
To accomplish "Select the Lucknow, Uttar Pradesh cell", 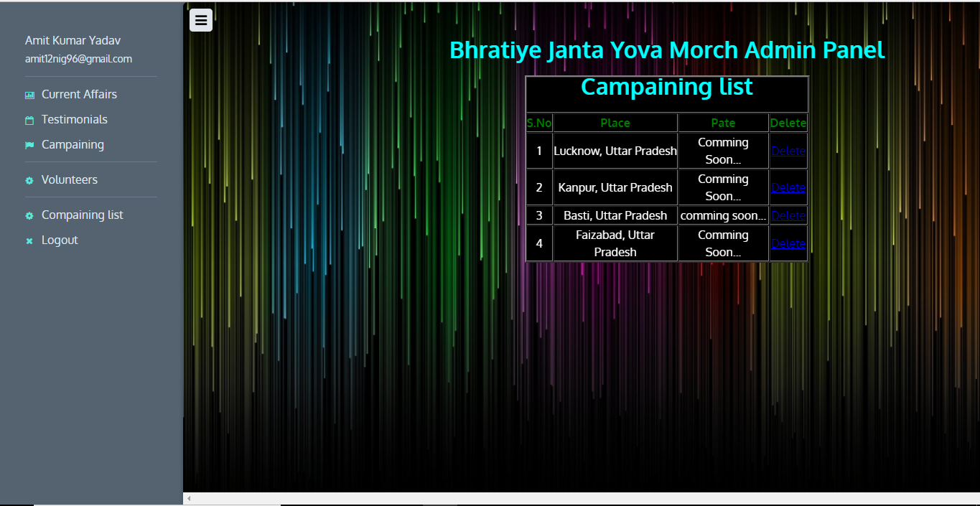I will click(615, 151).
